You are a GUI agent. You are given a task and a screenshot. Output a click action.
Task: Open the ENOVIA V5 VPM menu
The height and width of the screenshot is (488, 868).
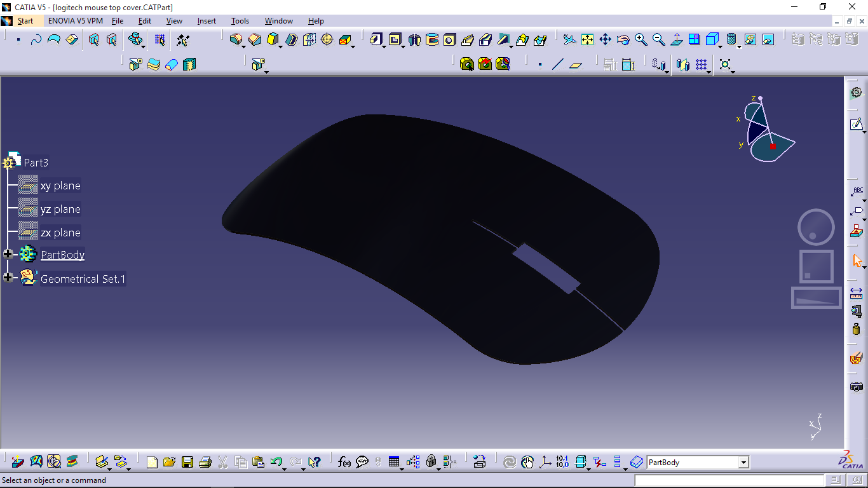pos(76,21)
